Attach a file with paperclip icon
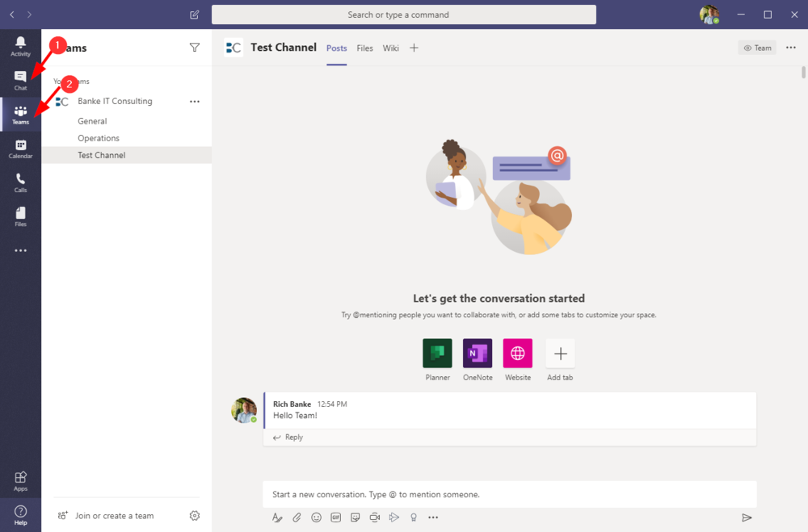The width and height of the screenshot is (808, 532). coord(297,517)
